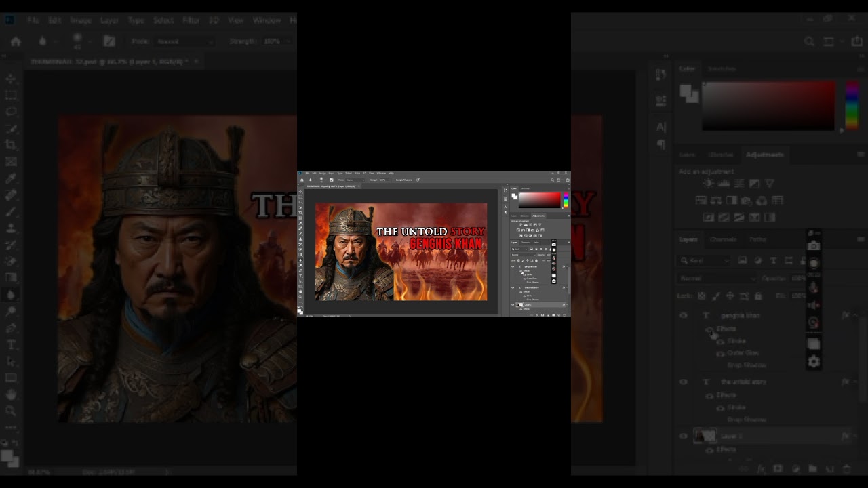868x488 pixels.
Task: Open the search icon in dimmed backdrop's top right
Action: click(809, 41)
